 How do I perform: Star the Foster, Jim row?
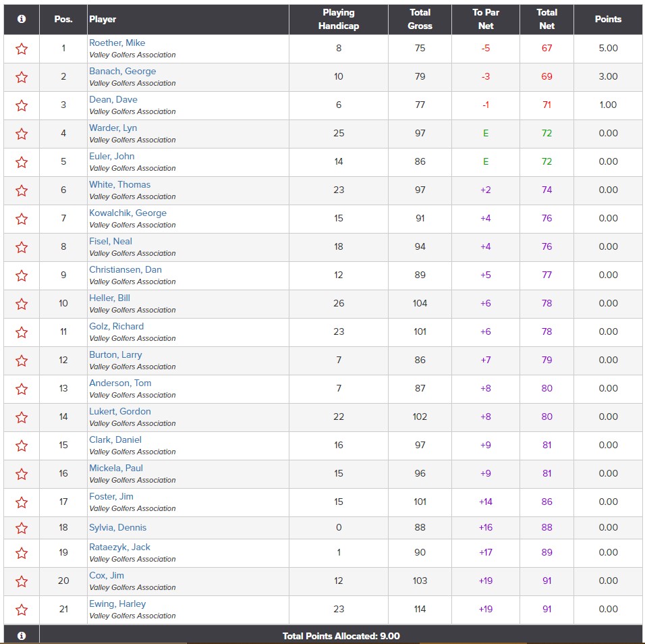tap(22, 502)
